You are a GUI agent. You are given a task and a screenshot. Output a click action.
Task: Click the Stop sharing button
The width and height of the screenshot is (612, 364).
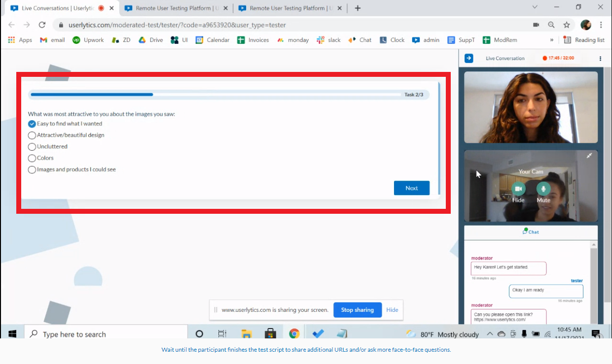coord(358,310)
